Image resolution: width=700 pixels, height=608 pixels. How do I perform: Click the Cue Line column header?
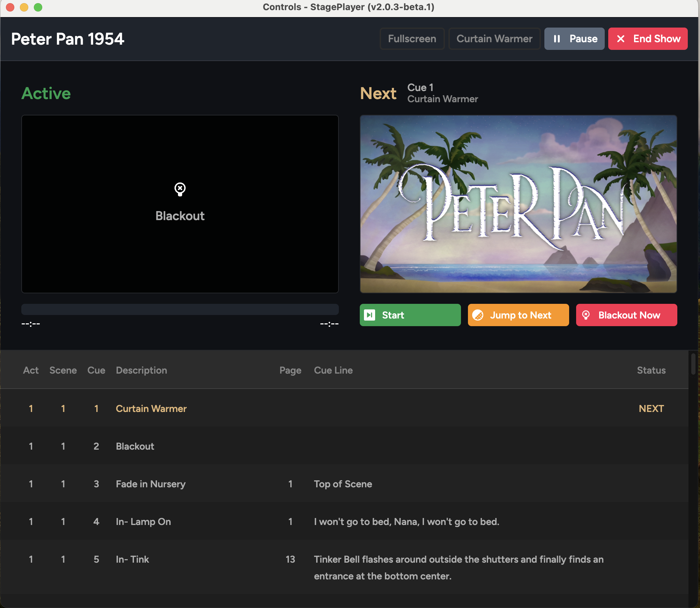pos(333,370)
